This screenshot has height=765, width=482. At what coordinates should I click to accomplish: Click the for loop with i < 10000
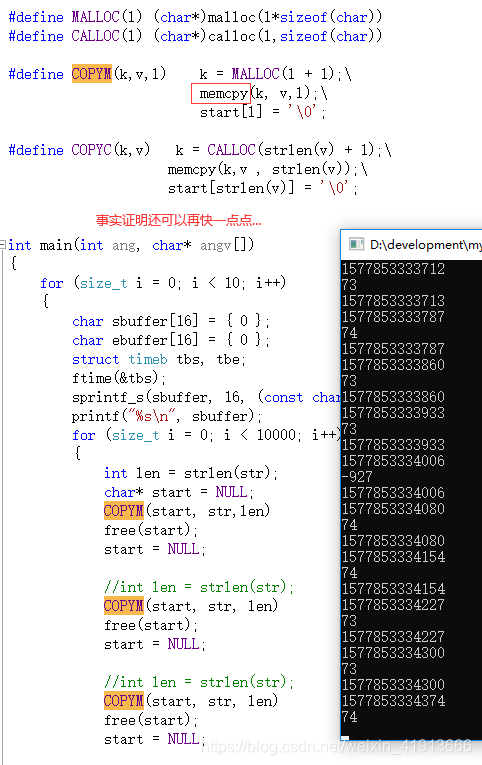[206, 435]
